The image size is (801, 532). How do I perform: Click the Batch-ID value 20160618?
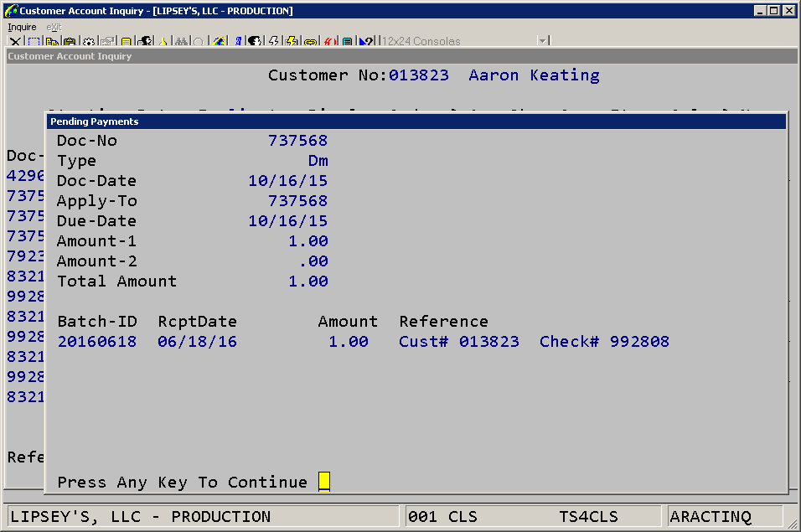pyautogui.click(x=97, y=342)
